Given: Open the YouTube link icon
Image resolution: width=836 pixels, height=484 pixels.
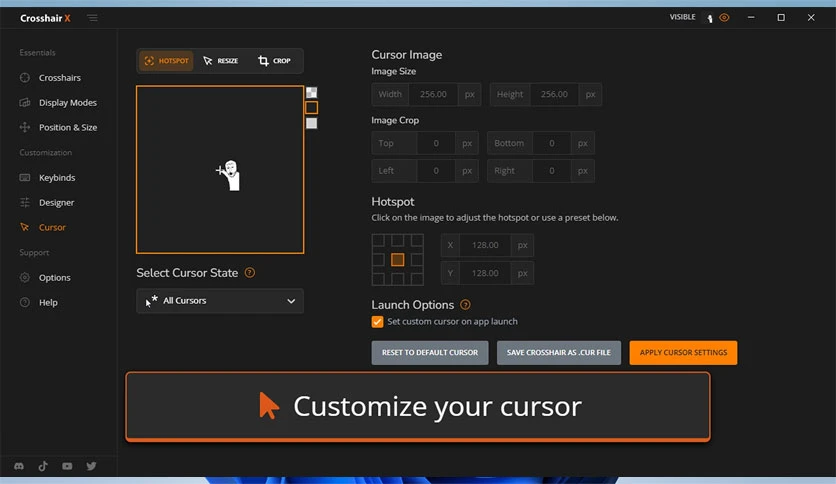Looking at the screenshot, I should point(67,466).
